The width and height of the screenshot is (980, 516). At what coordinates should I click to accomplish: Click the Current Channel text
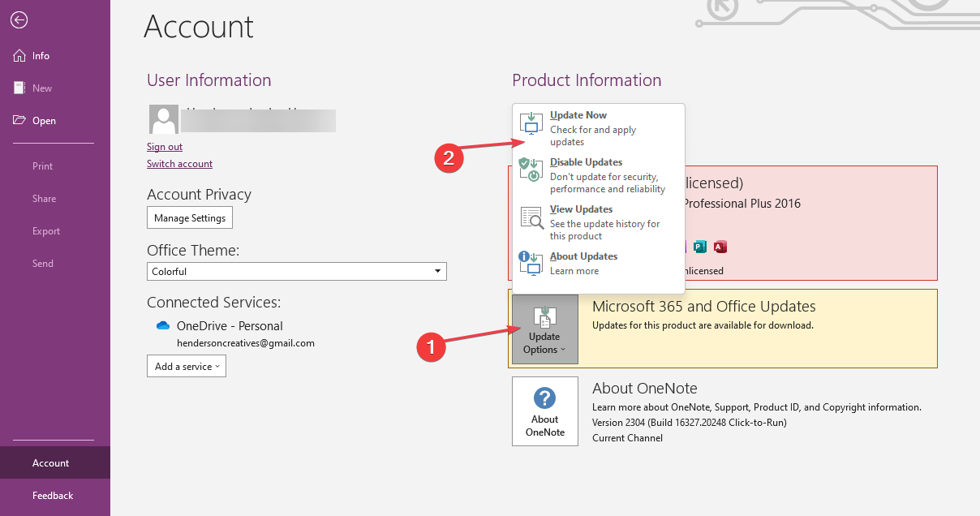[627, 438]
